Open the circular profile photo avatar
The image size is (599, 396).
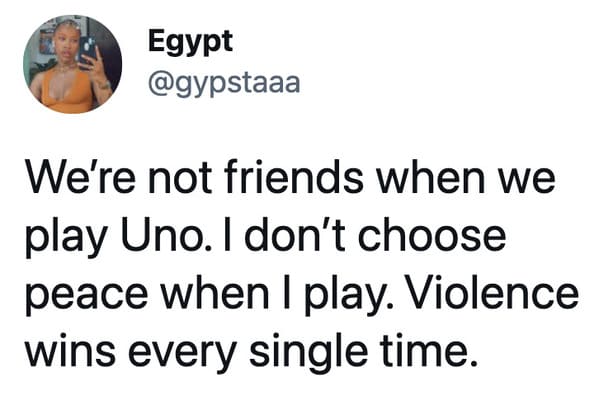[x=73, y=64]
